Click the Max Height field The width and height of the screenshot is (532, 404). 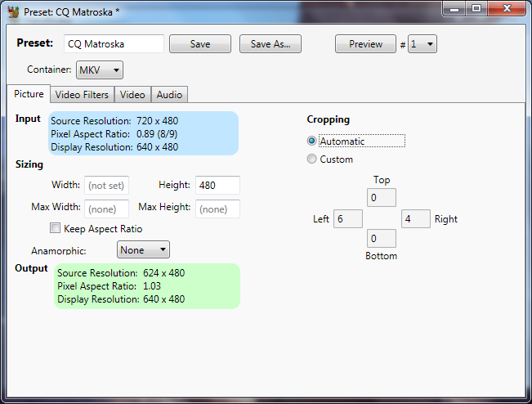(217, 209)
